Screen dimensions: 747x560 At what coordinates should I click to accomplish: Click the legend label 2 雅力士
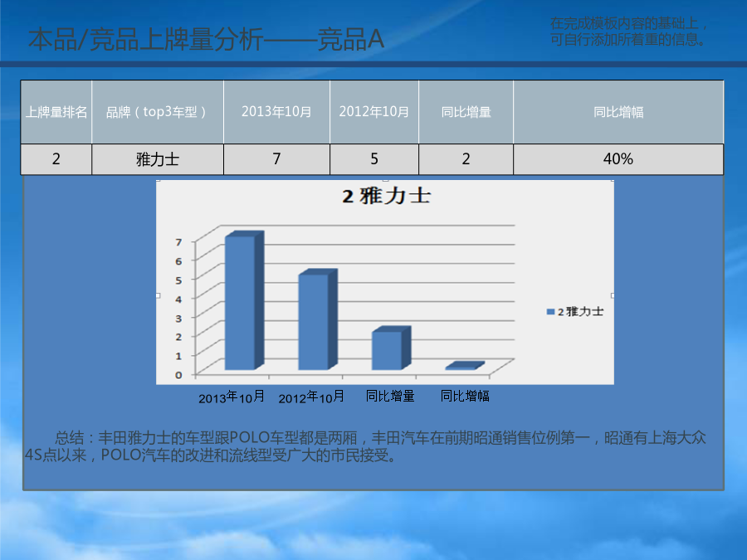[580, 312]
